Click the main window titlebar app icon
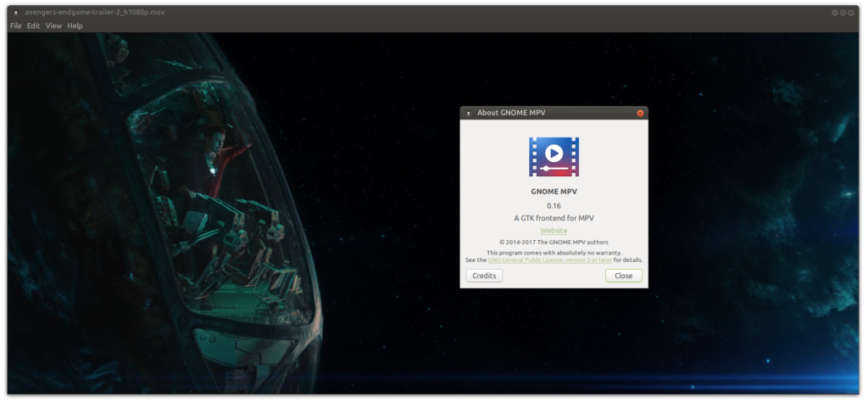The image size is (868, 402). click(15, 12)
